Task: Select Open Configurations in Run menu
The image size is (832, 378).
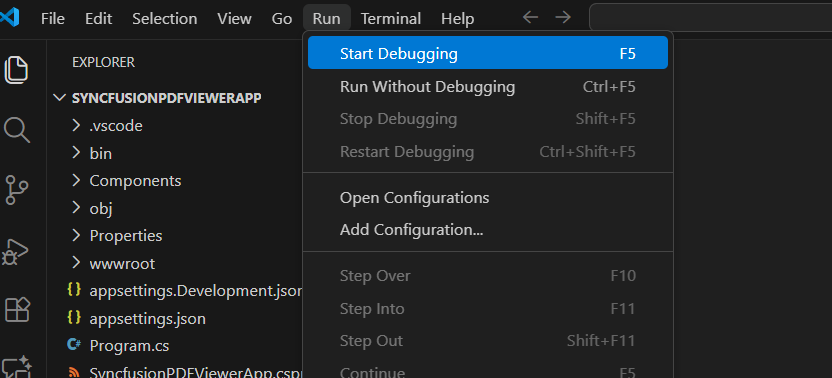Action: [x=488, y=197]
